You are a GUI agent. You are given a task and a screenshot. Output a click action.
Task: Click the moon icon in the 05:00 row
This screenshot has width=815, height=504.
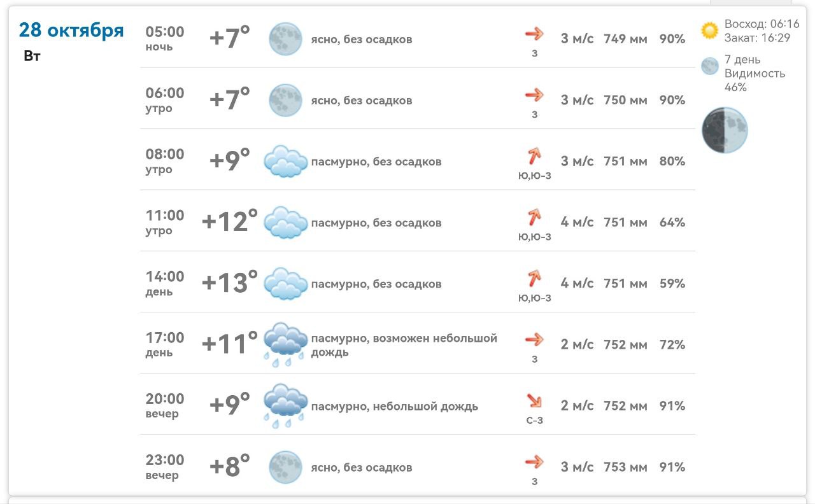[x=285, y=39]
